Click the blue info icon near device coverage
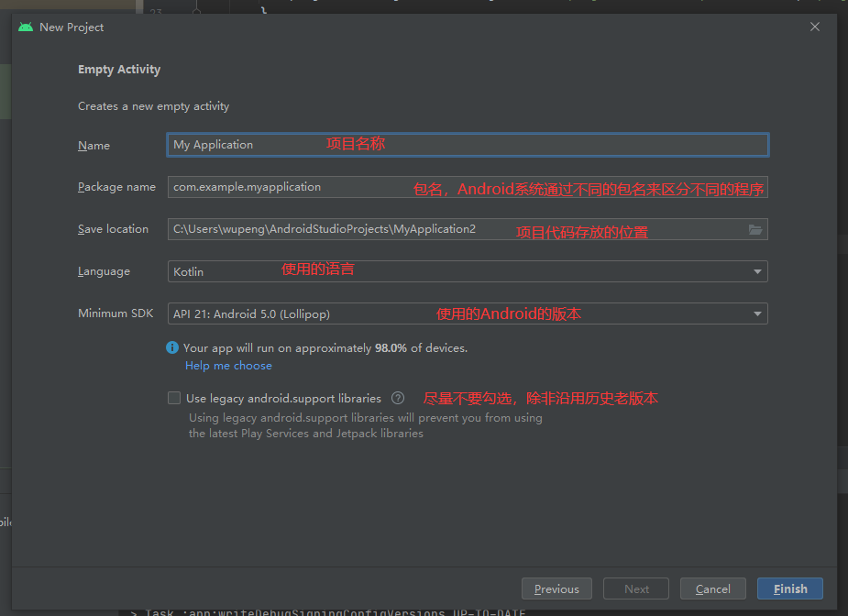 [x=172, y=347]
